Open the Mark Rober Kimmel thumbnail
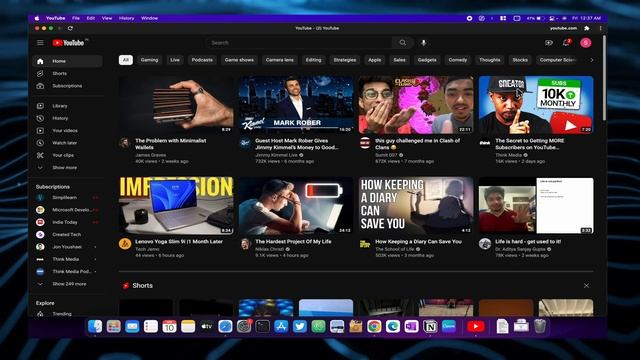Image resolution: width=640 pixels, height=360 pixels. (296, 104)
